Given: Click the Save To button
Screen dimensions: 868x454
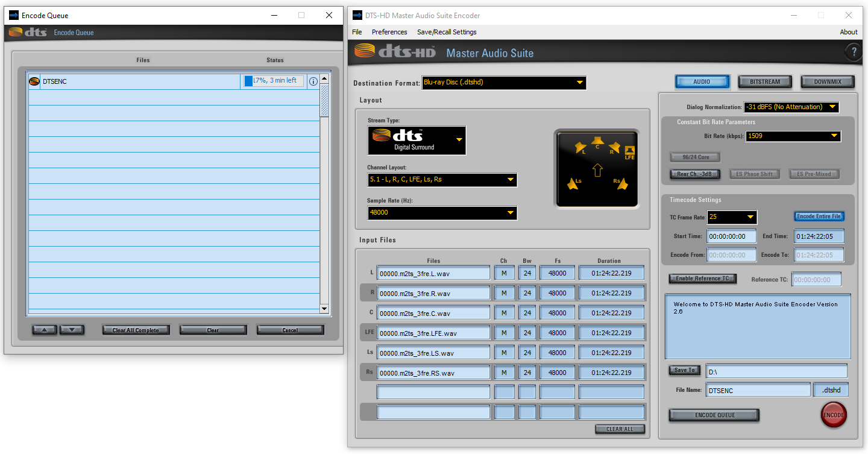Looking at the screenshot, I should point(685,370).
